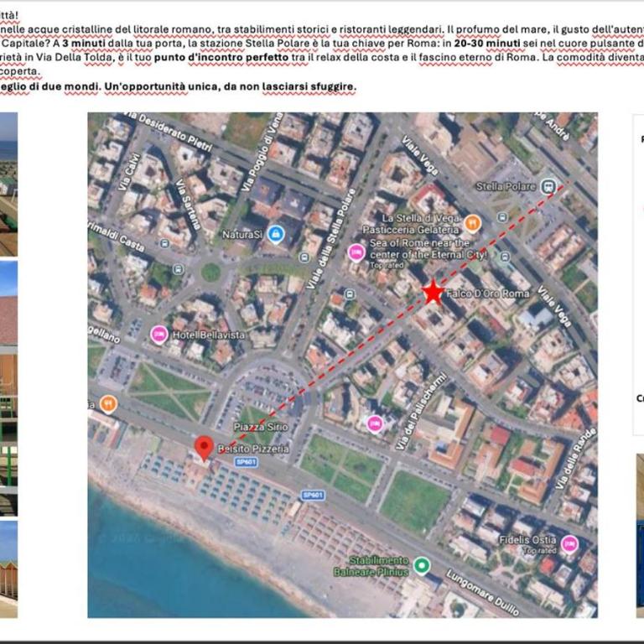Click the 'Lungomare Duilio' street label
The height and width of the screenshot is (644, 644).
click(482, 592)
